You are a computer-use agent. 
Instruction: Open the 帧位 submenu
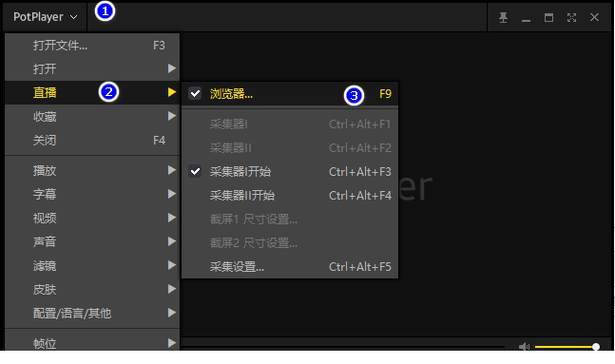point(92,342)
